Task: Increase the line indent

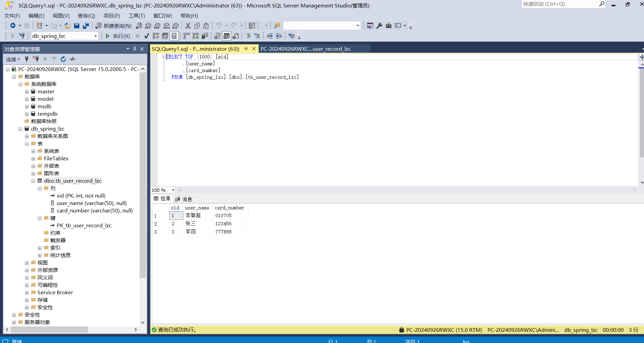Action: [x=279, y=36]
